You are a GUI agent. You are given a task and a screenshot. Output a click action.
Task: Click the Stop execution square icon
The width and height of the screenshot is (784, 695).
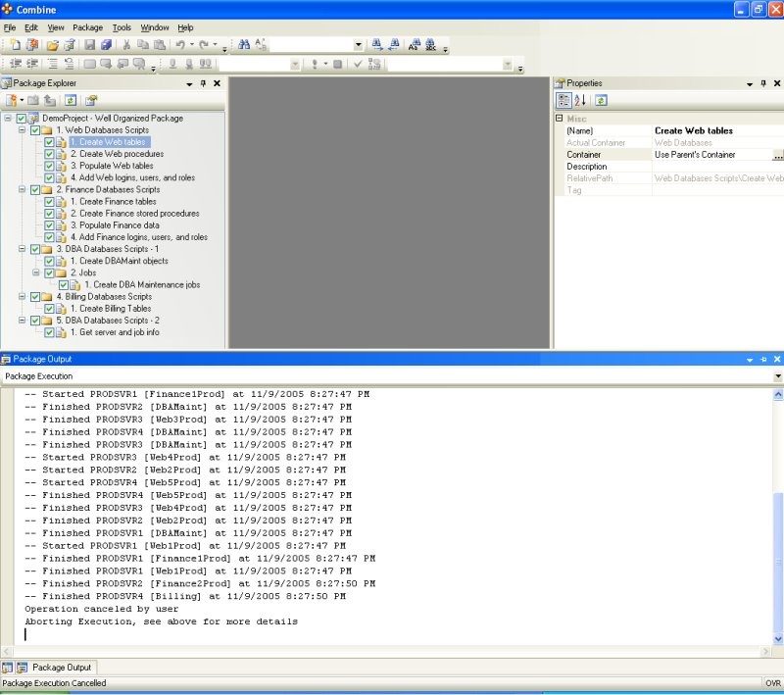tap(337, 64)
